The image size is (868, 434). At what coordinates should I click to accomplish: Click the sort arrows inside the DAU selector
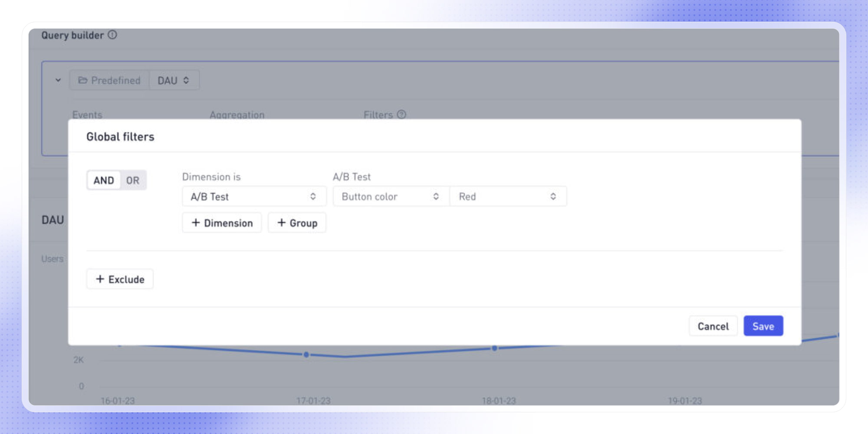(186, 80)
